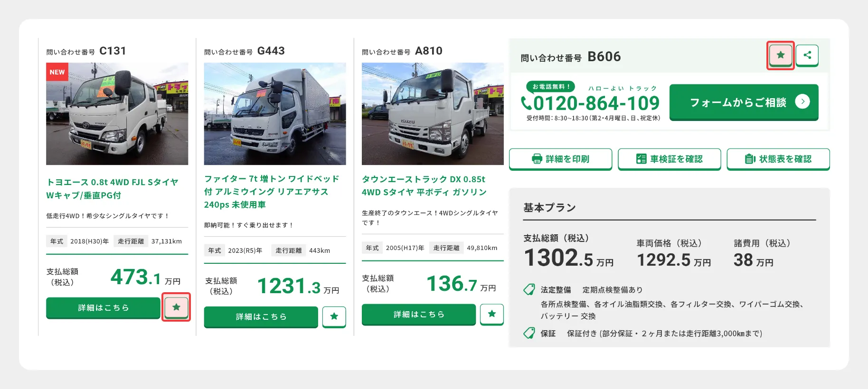Click the share icon next to B606
Image resolution: width=868 pixels, height=389 pixels.
point(807,55)
